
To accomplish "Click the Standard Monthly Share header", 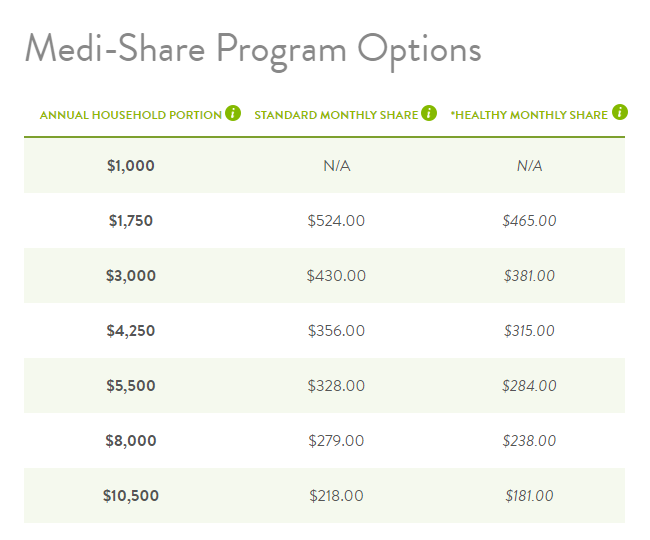I will tap(336, 115).
